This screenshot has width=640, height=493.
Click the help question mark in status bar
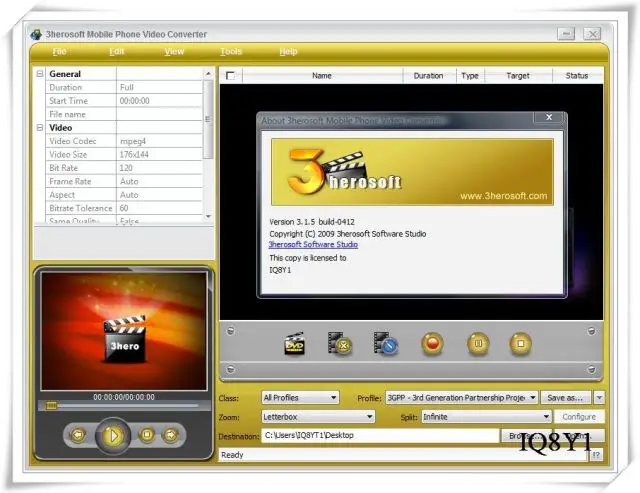[x=596, y=455]
